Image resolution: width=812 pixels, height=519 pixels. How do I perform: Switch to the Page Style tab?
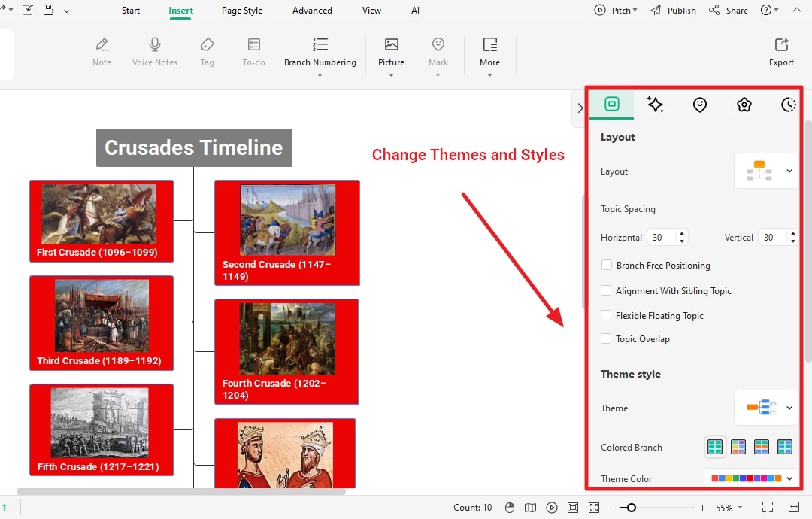point(242,11)
